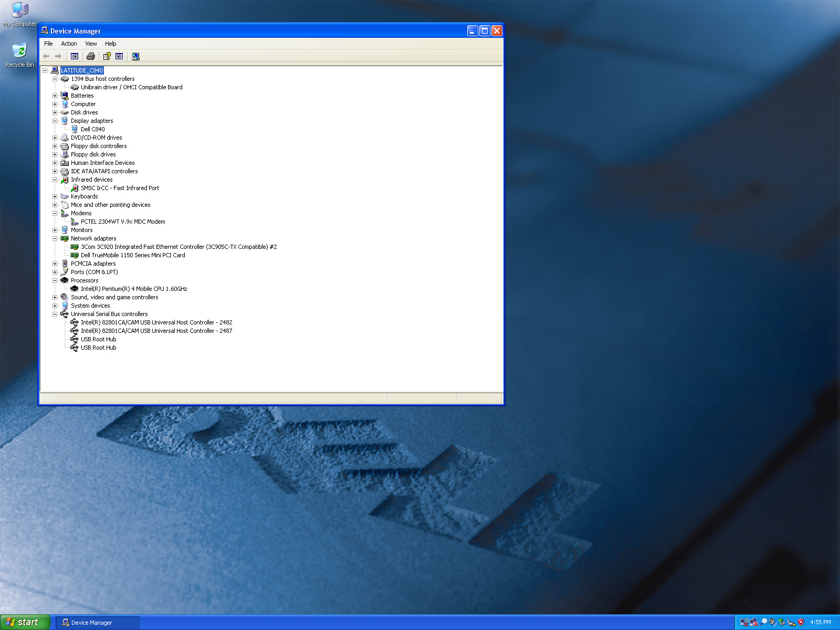Click Scan for hardware changes icon
This screenshot has height=630, width=840.
coord(135,56)
